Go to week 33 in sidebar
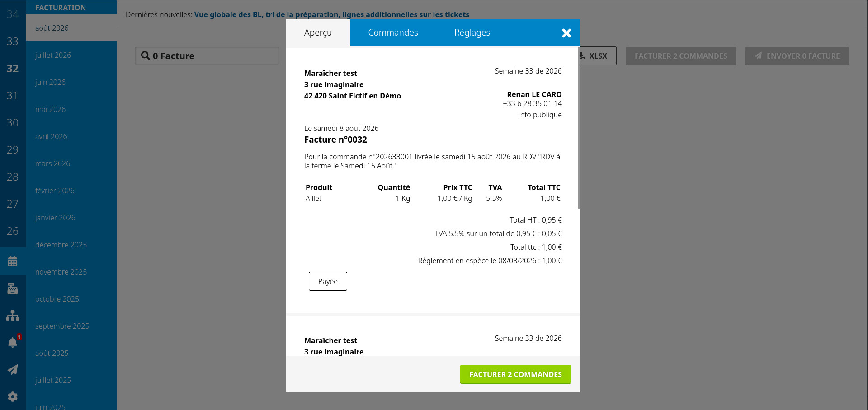The image size is (868, 410). tap(13, 42)
